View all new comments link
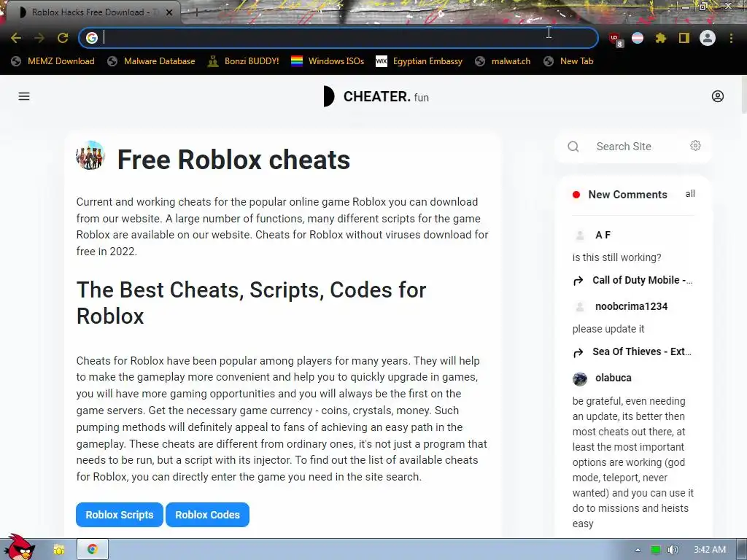Image resolution: width=747 pixels, height=560 pixels. [x=690, y=194]
